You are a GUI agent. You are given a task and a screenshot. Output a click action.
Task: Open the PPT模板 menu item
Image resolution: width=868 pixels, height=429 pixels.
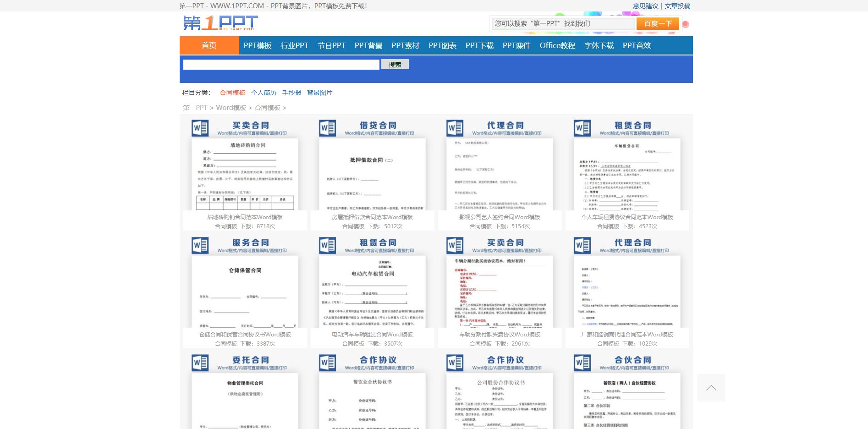(258, 45)
